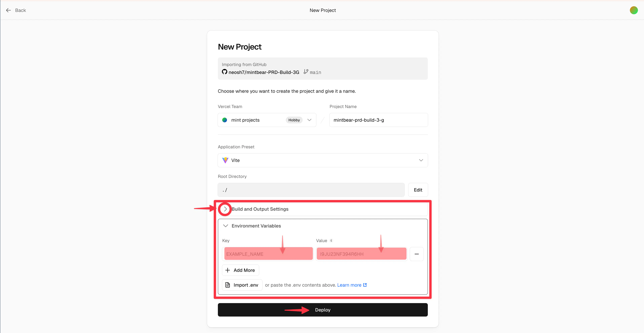Open the Application Preset dropdown
644x333 pixels.
[x=323, y=160]
